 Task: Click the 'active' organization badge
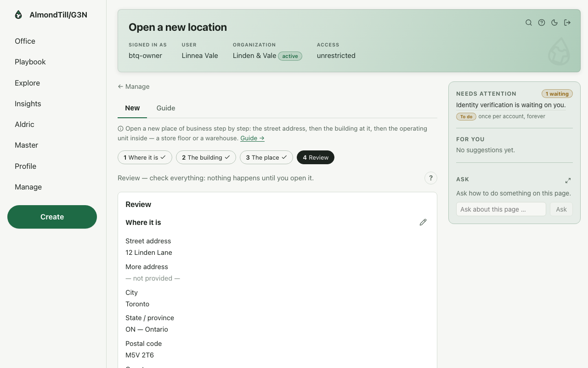click(290, 56)
